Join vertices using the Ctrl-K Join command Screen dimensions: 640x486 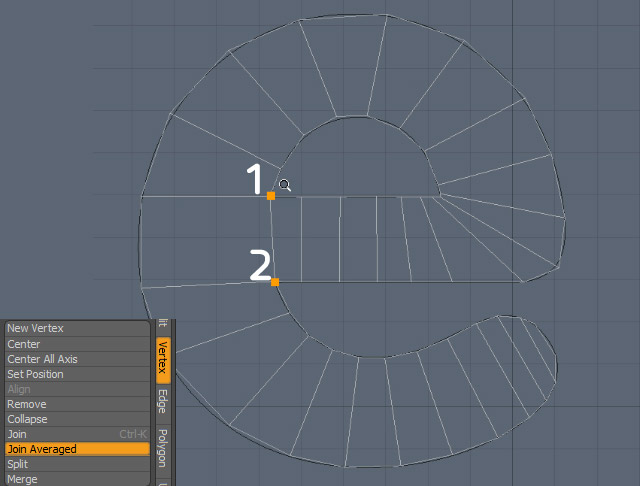pyautogui.click(x=78, y=434)
